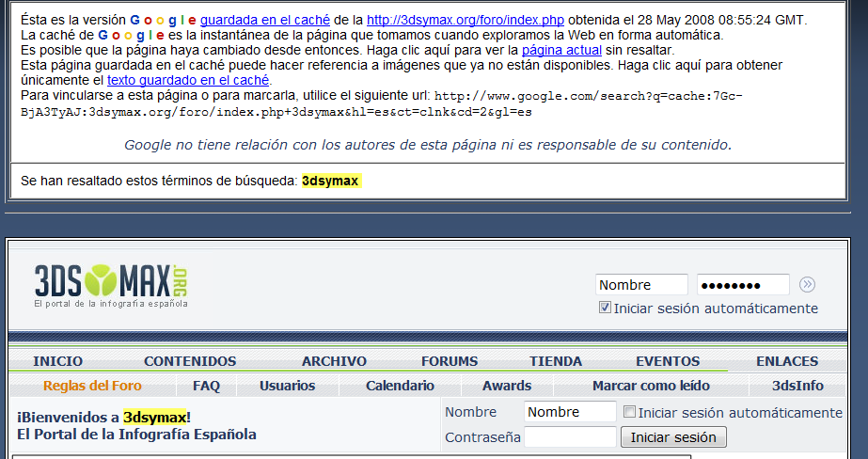Click the header Nombre username field

pos(641,285)
